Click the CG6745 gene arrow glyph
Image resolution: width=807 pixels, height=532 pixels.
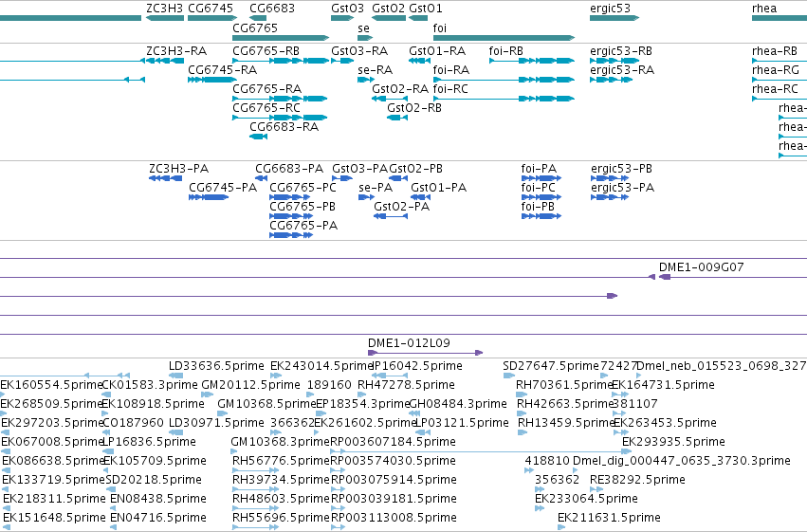point(212,18)
